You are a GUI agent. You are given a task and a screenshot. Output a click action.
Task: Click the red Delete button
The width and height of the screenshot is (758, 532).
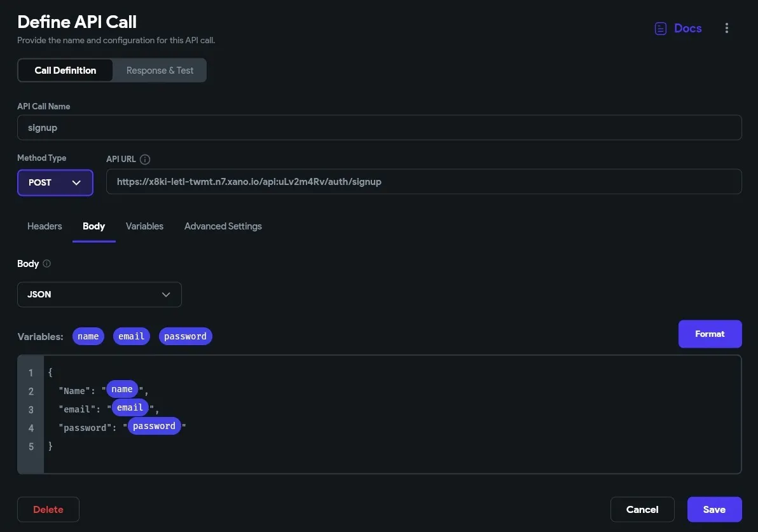[x=48, y=510]
